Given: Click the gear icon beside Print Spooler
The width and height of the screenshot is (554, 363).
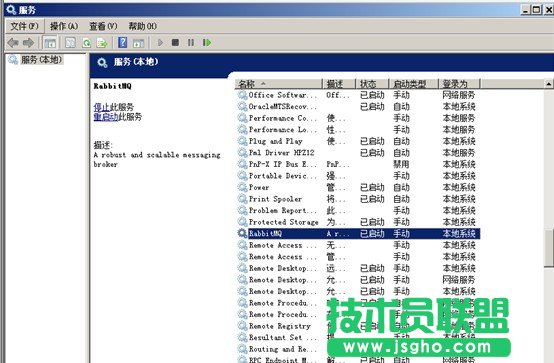Looking at the screenshot, I should coord(242,199).
